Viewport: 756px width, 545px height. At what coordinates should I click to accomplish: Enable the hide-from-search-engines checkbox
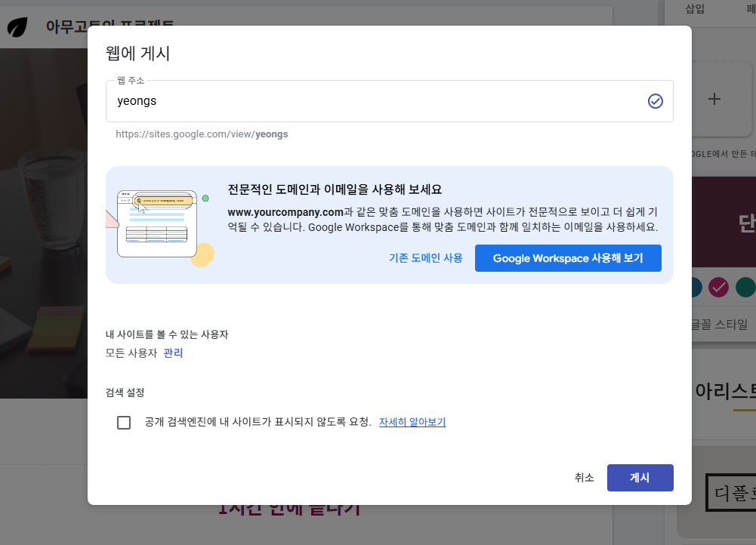coord(124,423)
